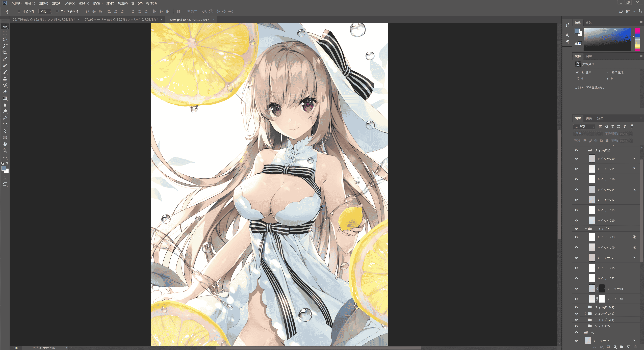644x350 pixels.
Task: Collapse the フォルダ26 group
Action: [x=586, y=150]
